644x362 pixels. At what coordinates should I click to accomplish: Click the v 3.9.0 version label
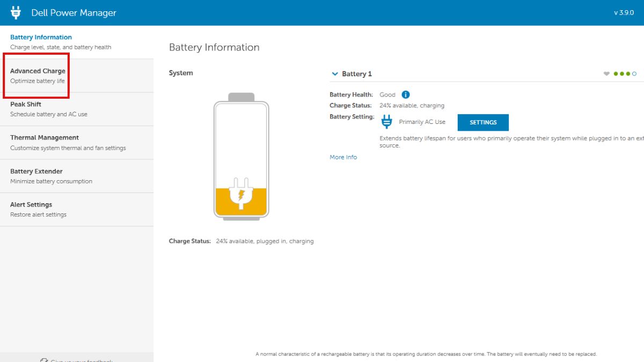pyautogui.click(x=624, y=12)
